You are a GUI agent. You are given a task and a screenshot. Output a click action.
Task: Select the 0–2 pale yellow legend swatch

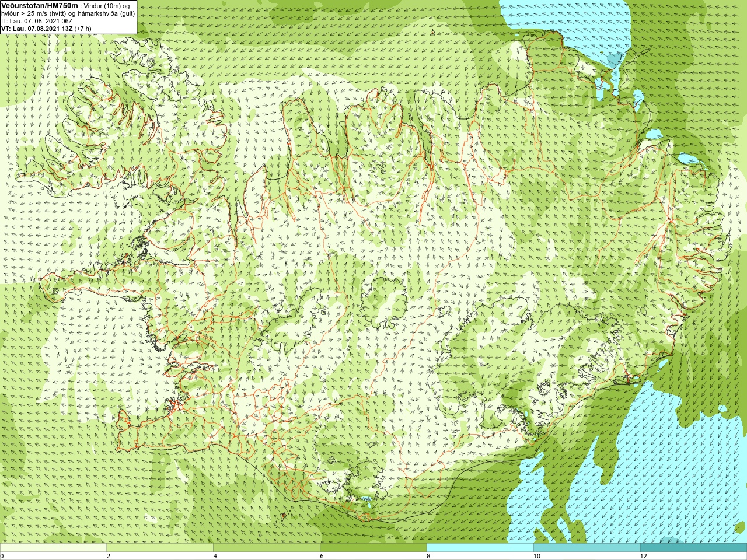point(53,548)
